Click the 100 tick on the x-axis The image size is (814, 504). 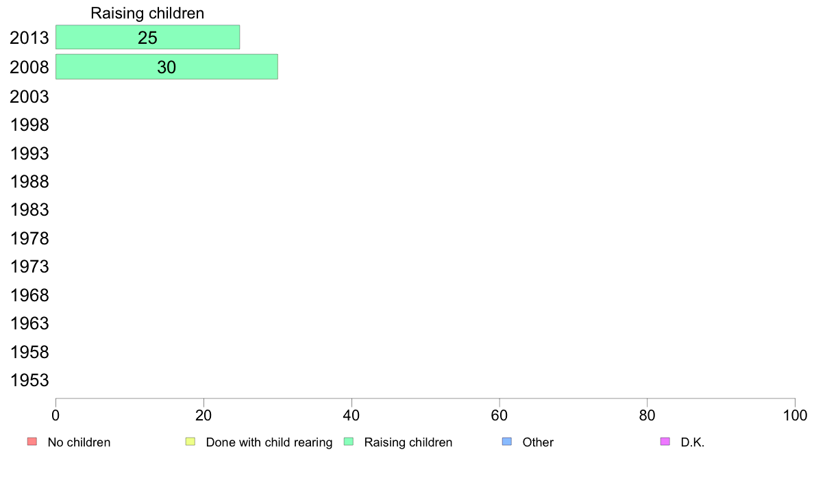795,415
